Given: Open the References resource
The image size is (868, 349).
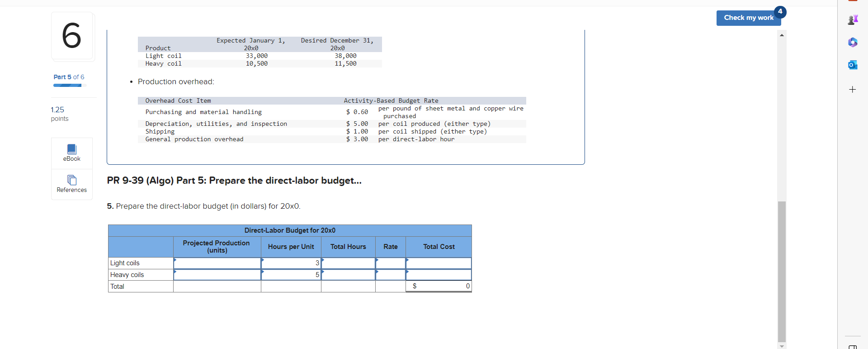Looking at the screenshot, I should point(72,184).
